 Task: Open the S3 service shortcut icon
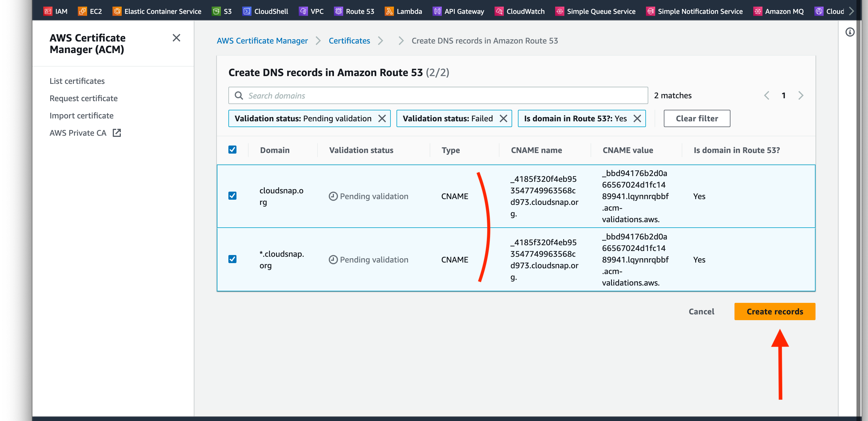tap(216, 11)
